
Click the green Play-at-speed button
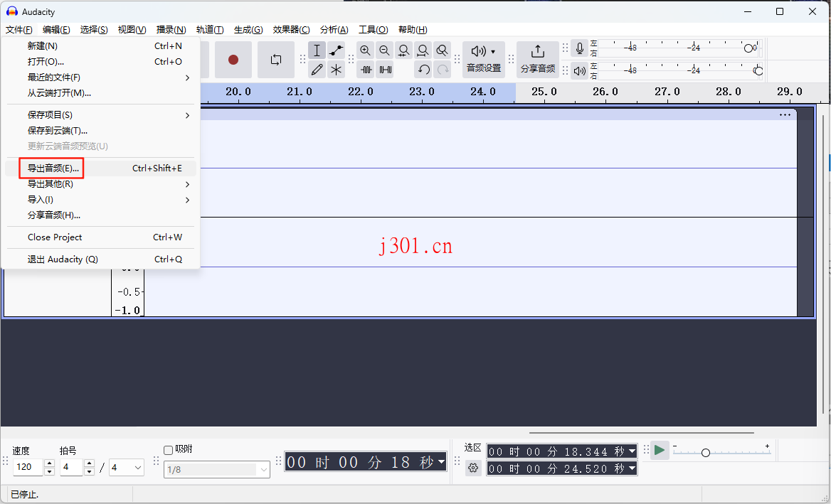click(660, 451)
